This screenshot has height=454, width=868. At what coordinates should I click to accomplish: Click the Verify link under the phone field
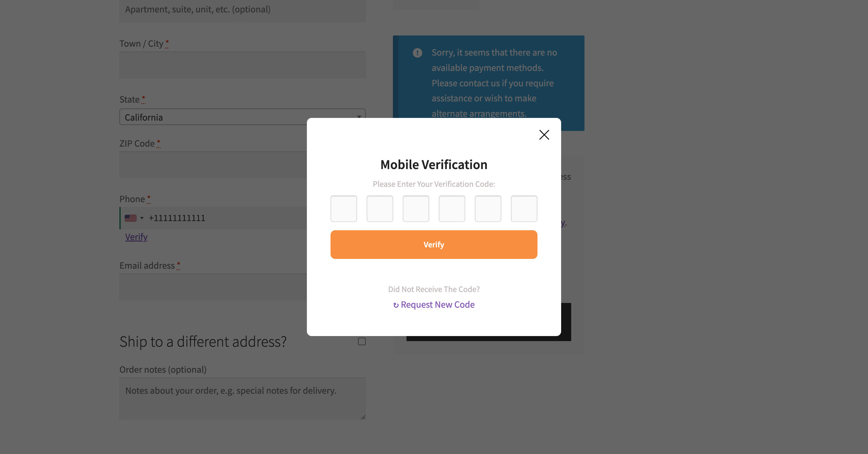[x=136, y=237]
